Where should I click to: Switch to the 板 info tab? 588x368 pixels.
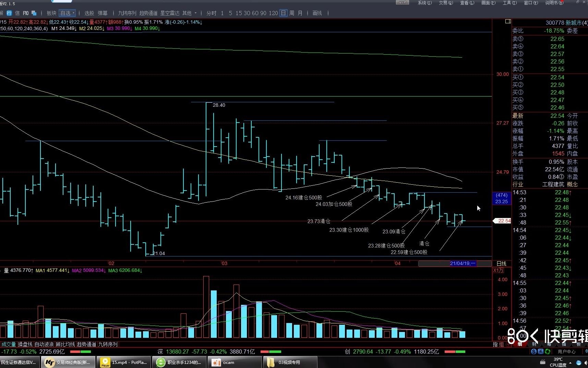579,344
